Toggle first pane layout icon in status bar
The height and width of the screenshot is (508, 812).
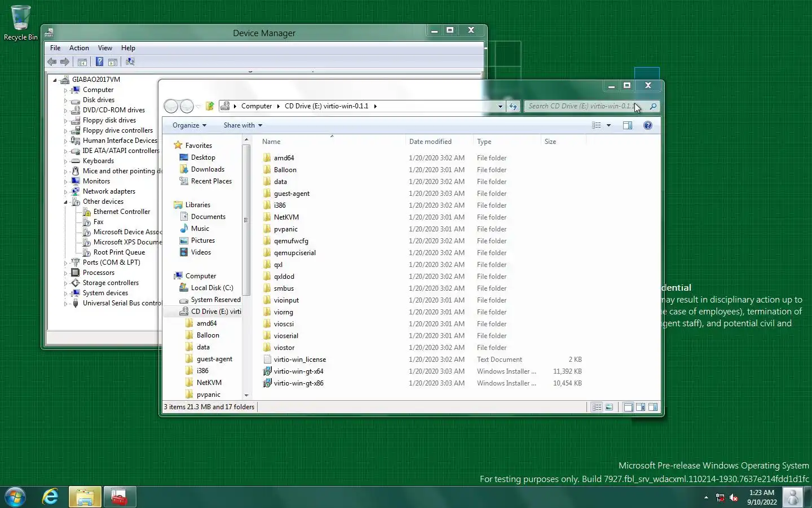(628, 407)
